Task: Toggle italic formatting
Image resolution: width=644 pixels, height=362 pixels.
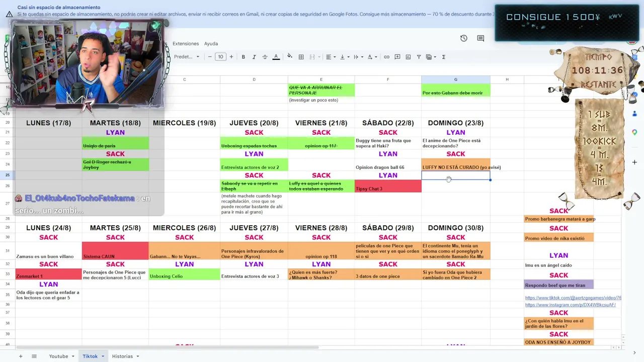Action: coord(254,57)
